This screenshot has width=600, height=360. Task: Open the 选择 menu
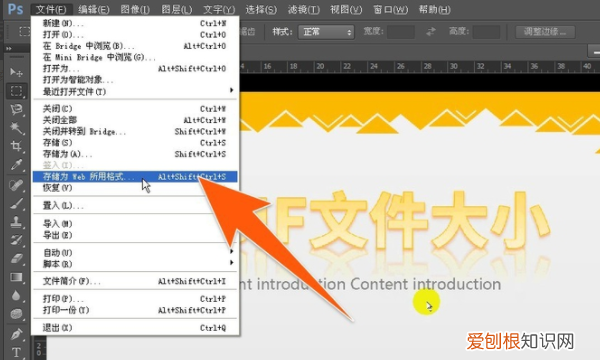(x=261, y=9)
